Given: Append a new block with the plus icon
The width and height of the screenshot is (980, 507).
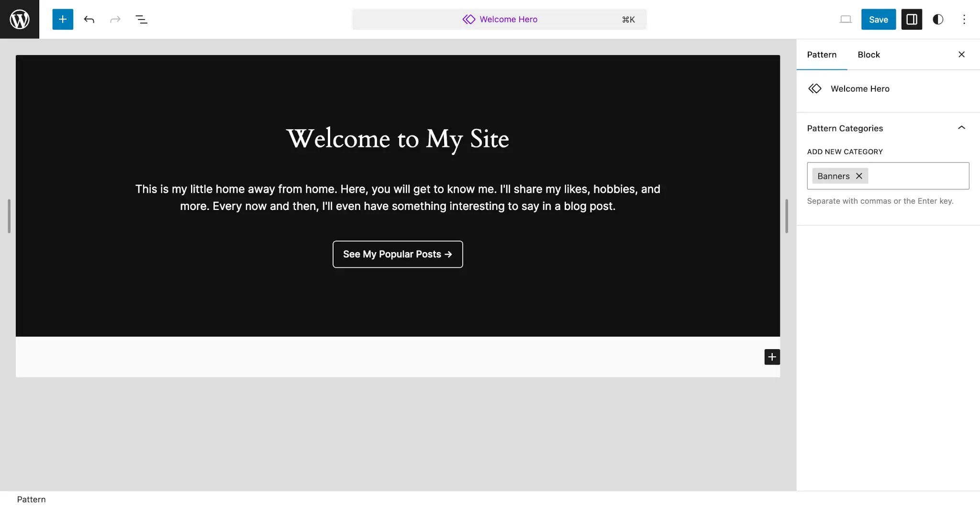Looking at the screenshot, I should tap(771, 356).
